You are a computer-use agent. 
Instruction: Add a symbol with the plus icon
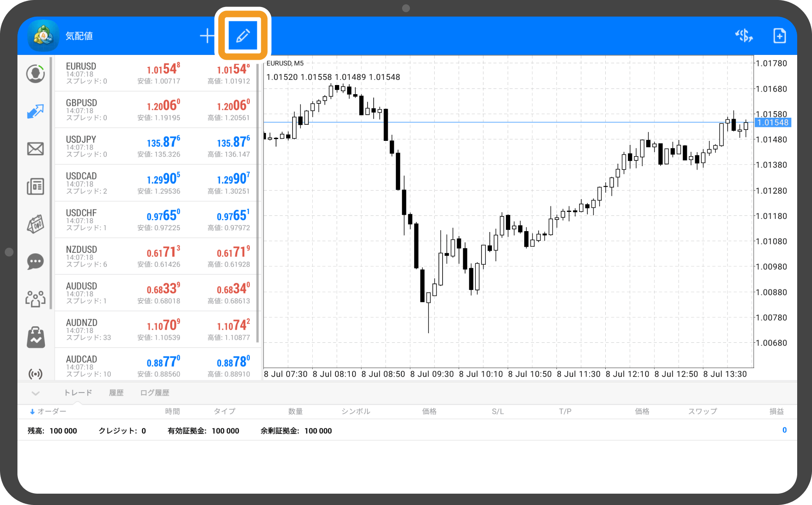[x=207, y=36]
